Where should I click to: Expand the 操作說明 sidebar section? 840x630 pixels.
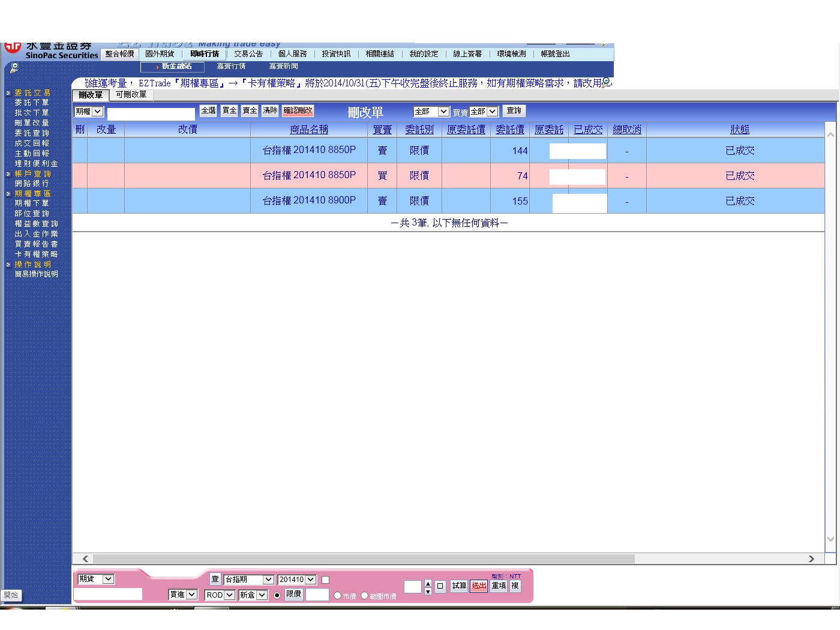[32, 265]
